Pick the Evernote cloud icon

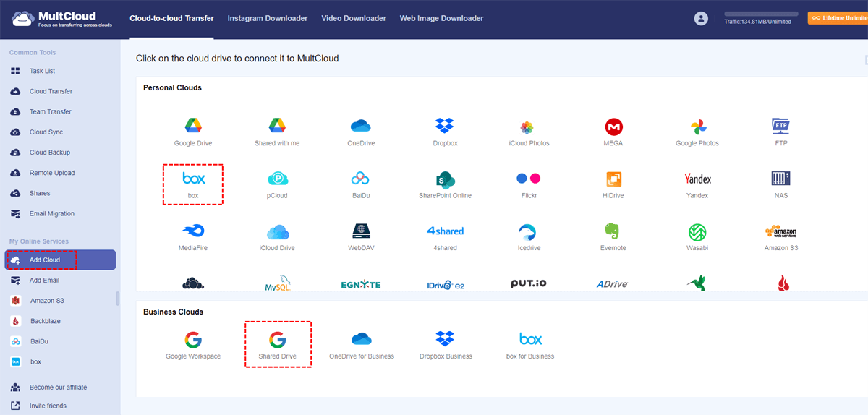point(613,231)
